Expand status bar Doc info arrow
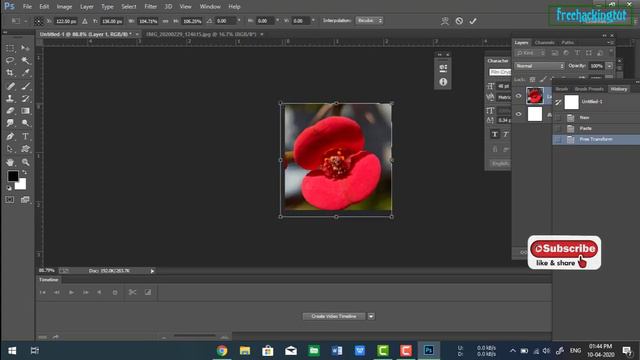Image resolution: width=640 pixels, height=360 pixels. [x=152, y=271]
